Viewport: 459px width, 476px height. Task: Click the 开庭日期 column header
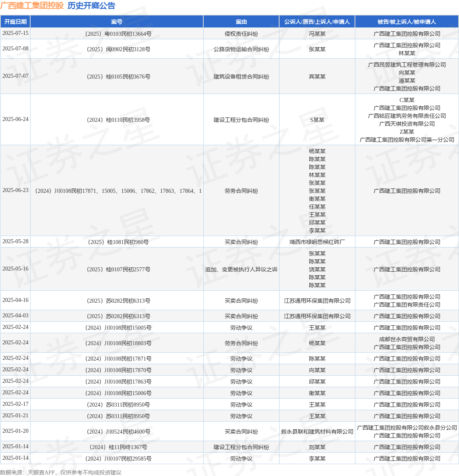tap(15, 22)
